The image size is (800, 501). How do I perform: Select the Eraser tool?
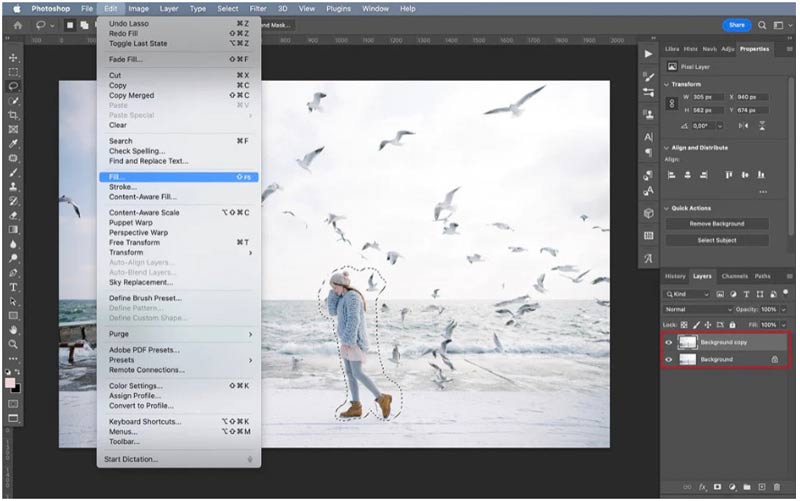[x=13, y=215]
